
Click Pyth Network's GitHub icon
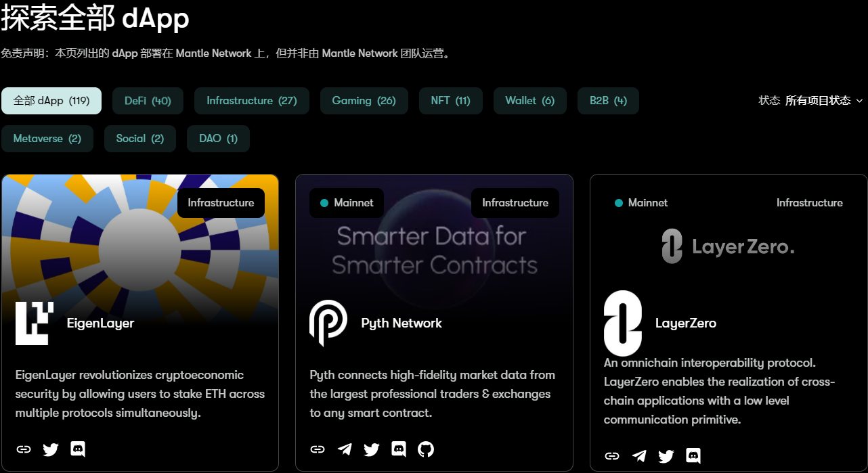[x=426, y=449]
